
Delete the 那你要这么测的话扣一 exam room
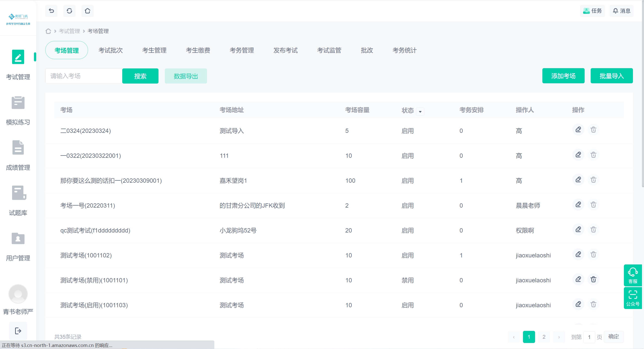(x=593, y=180)
